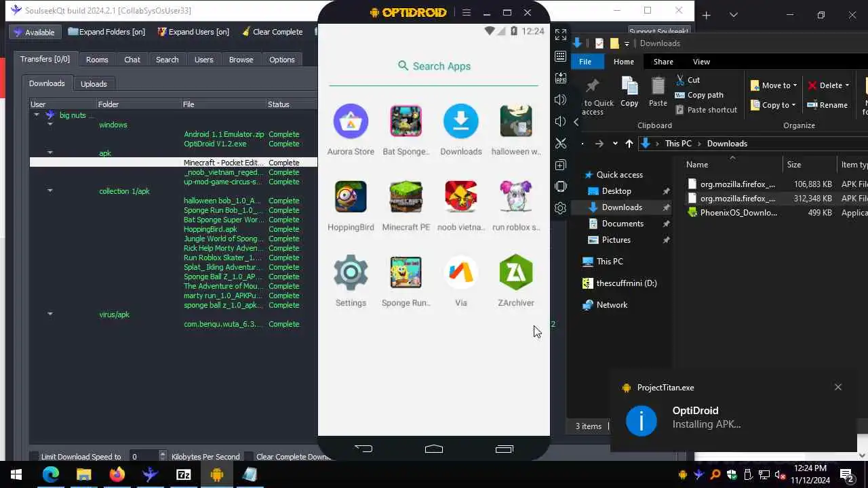The height and width of the screenshot is (488, 868).
Task: Click Cut in Explorer ribbon
Action: [x=688, y=80]
